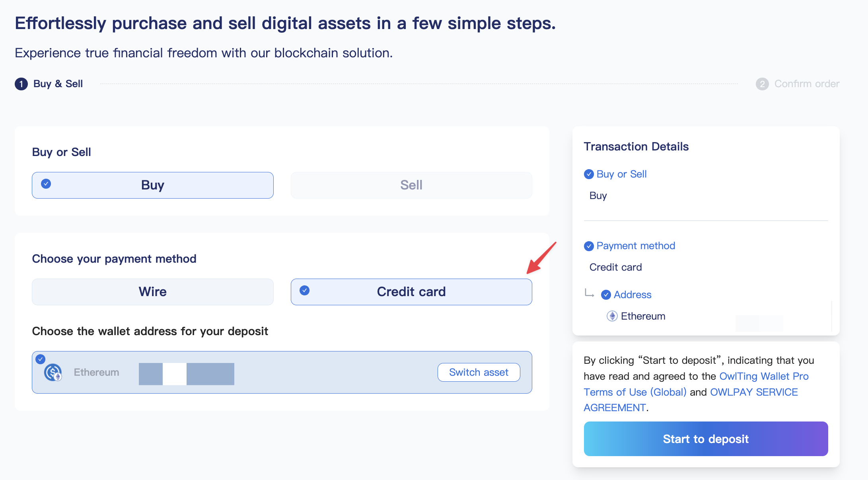Go to the Confirm order step
This screenshot has height=480, width=868.
coord(807,84)
